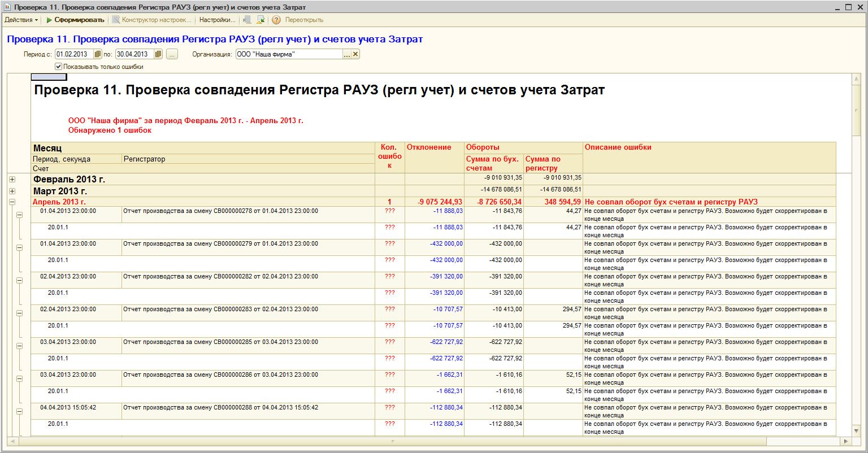Collapse the СВ000000279 document group
The width and height of the screenshot is (868, 453).
(19, 247)
